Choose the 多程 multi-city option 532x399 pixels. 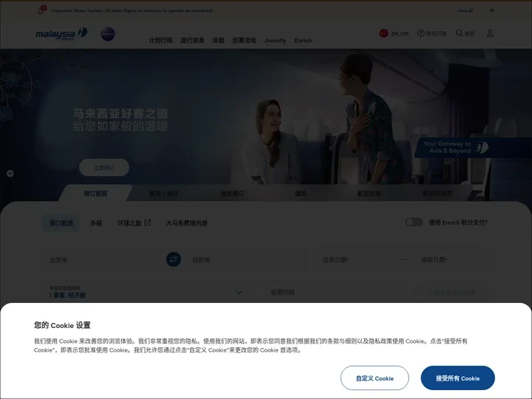(96, 223)
